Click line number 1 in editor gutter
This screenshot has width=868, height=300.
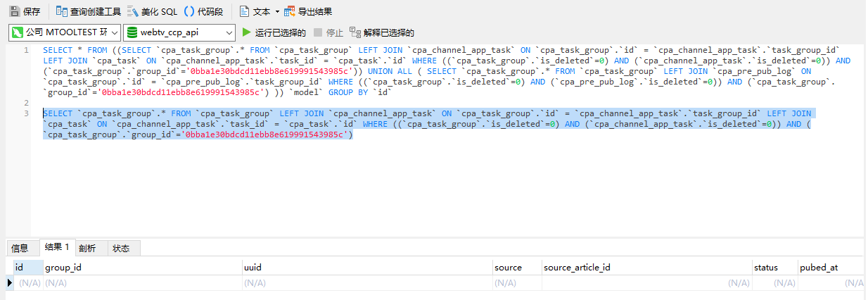coord(26,50)
